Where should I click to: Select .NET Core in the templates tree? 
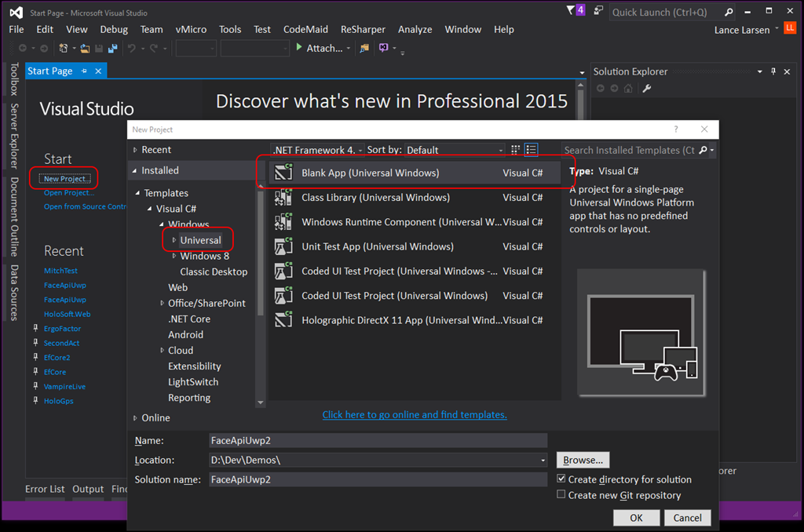tap(189, 319)
